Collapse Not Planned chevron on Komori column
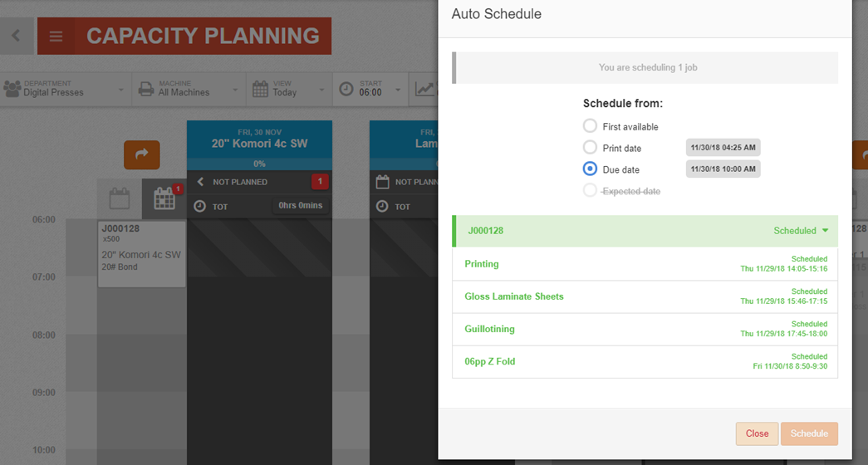This screenshot has height=465, width=868. tap(200, 182)
